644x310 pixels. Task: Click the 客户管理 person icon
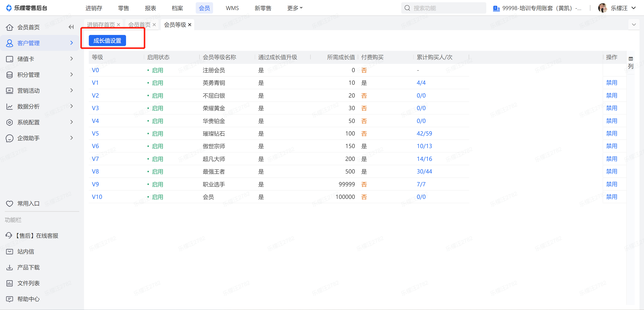point(10,43)
